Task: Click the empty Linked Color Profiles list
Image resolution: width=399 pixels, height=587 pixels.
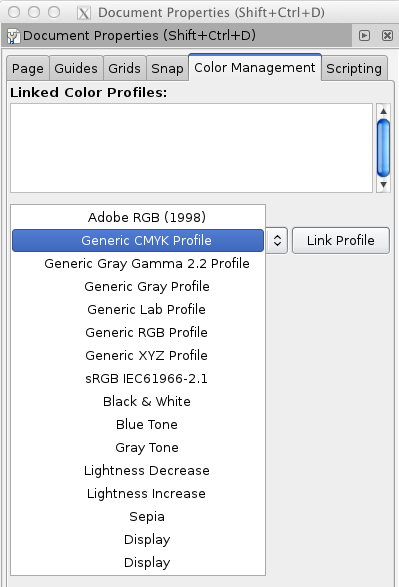Action: [x=192, y=148]
